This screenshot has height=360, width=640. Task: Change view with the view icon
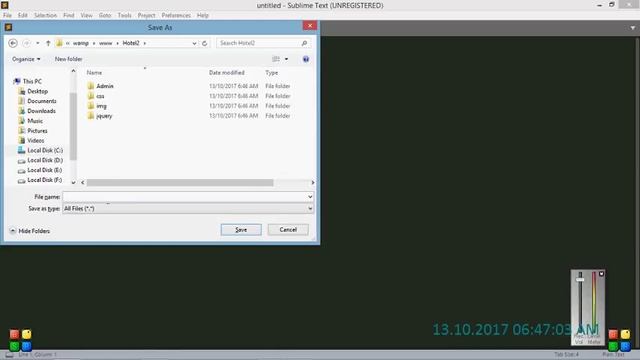click(276, 59)
